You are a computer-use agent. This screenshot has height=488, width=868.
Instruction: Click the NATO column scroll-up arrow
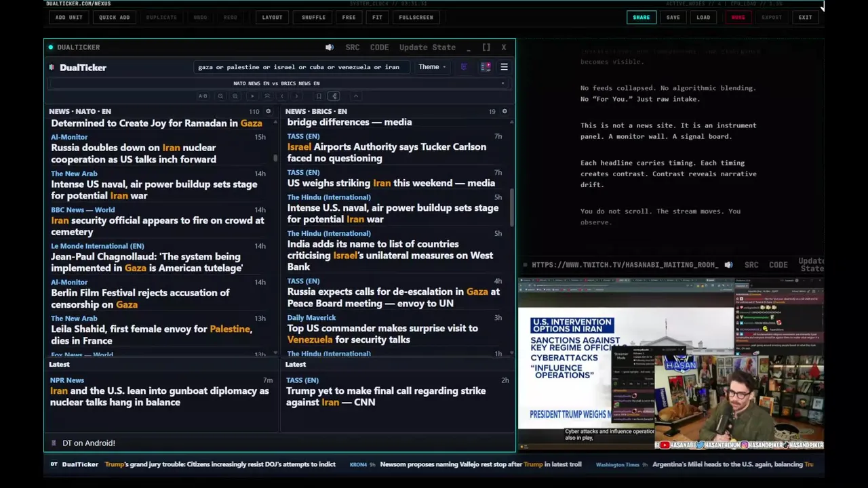275,123
